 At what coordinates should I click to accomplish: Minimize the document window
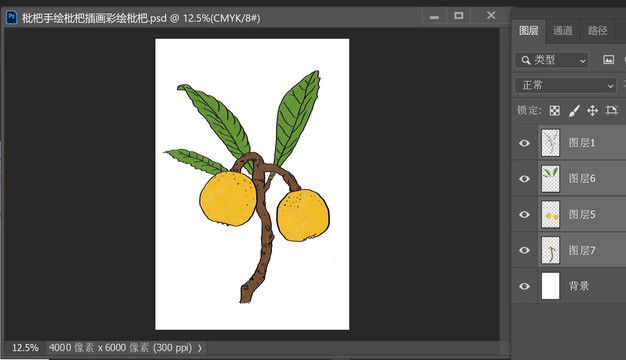tap(434, 16)
